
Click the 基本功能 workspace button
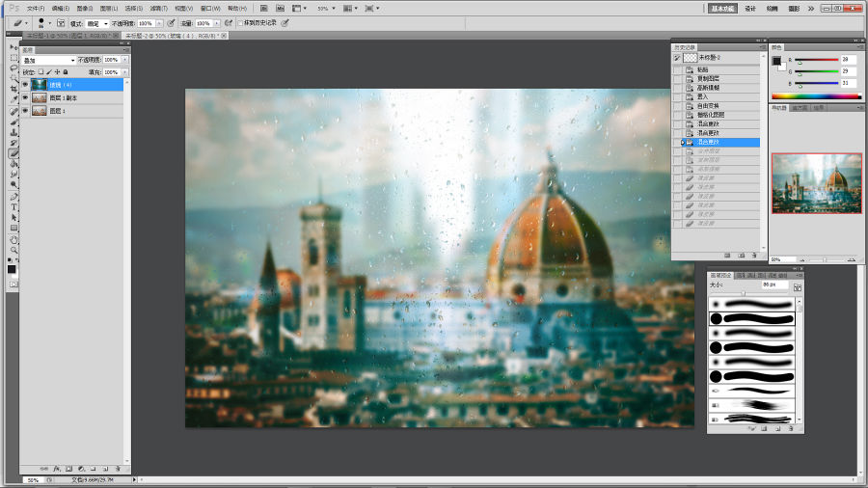722,8
